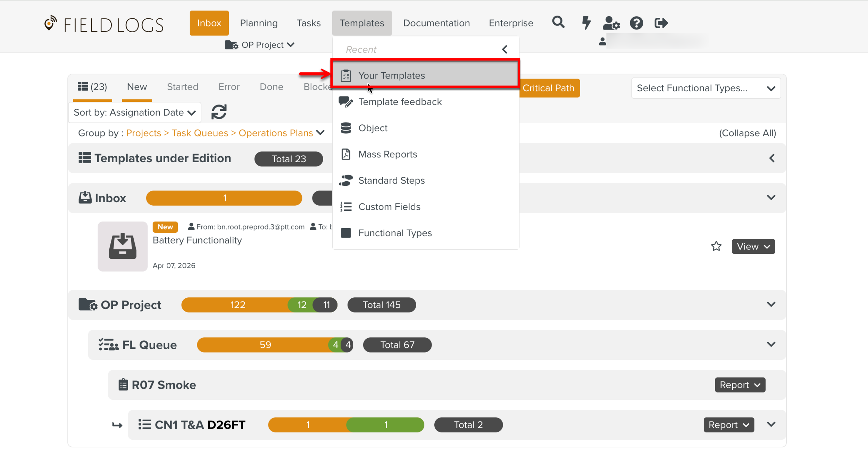Open the Mass Reports menu entry
The image size is (868, 463).
point(387,154)
